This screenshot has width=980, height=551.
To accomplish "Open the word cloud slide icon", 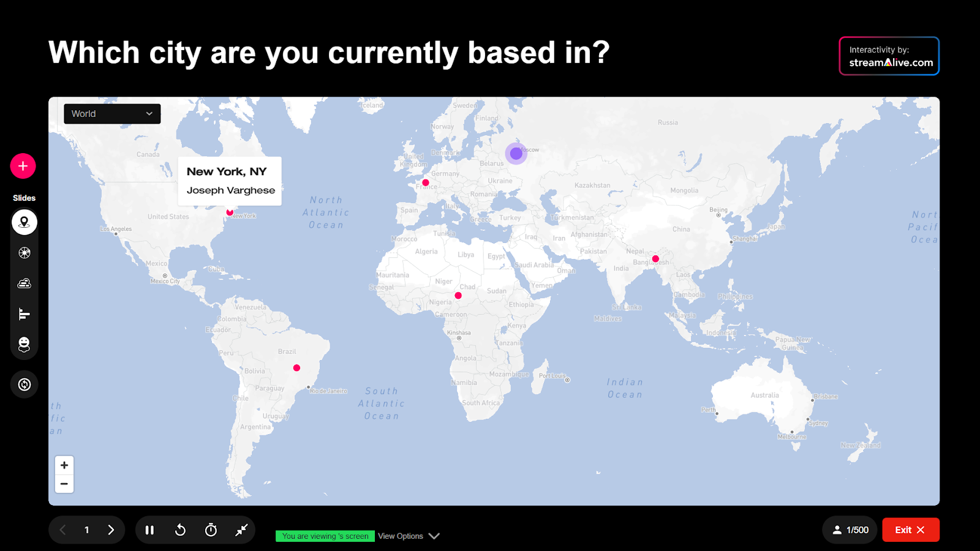I will [x=24, y=283].
